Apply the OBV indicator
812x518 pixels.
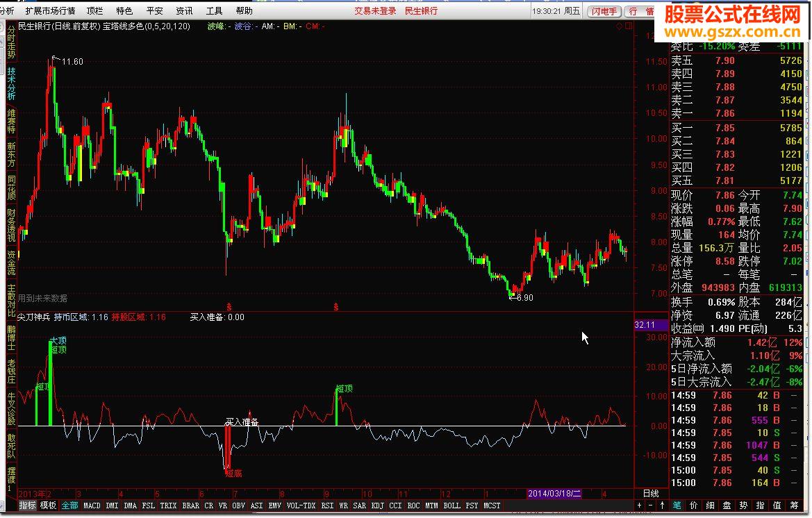pyautogui.click(x=238, y=505)
